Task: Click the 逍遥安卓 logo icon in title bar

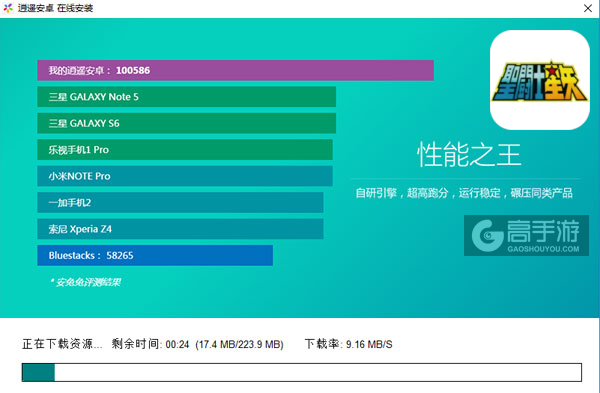Action: 8,8
